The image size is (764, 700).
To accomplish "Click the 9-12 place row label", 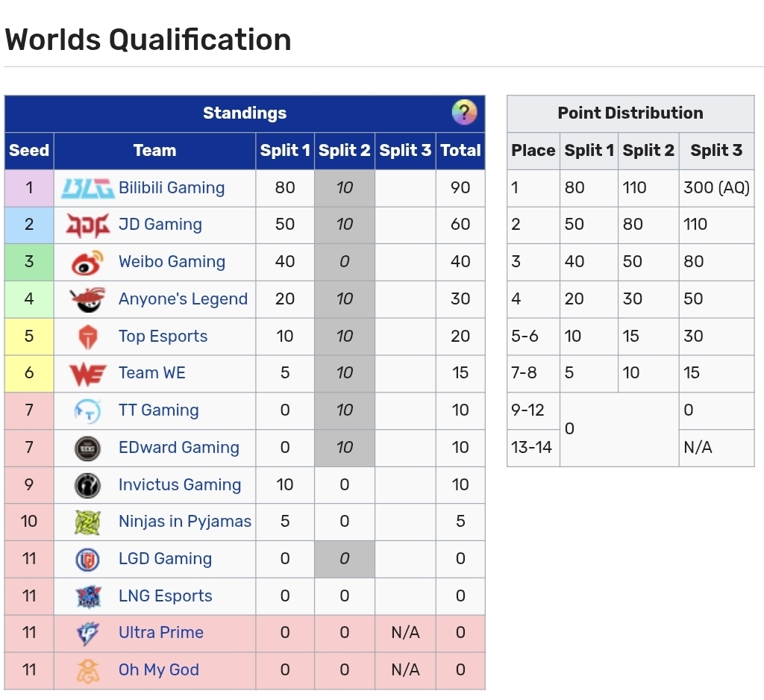I will tap(533, 410).
